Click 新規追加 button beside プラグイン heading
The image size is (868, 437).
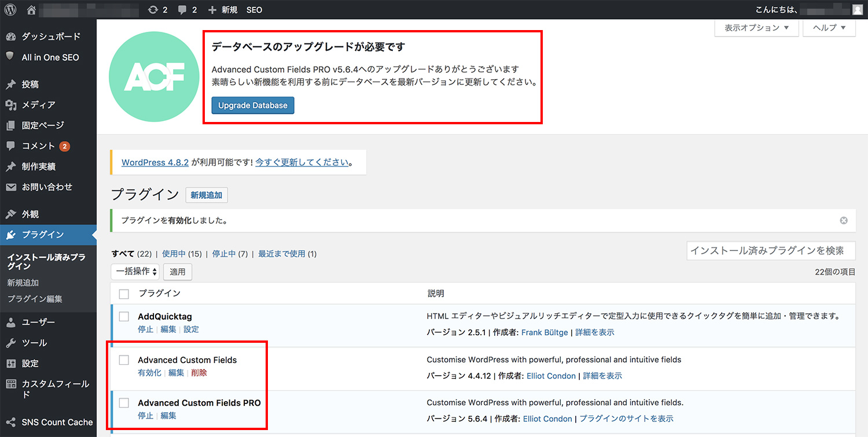click(x=207, y=195)
